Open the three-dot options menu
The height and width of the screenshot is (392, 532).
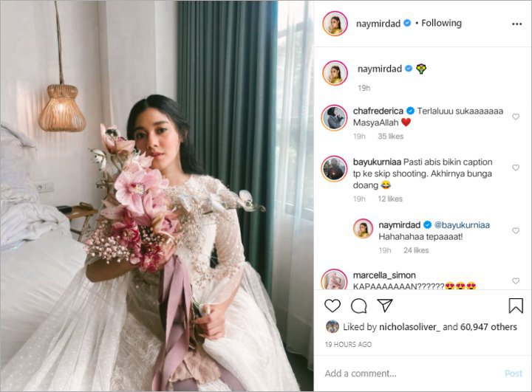pos(516,24)
